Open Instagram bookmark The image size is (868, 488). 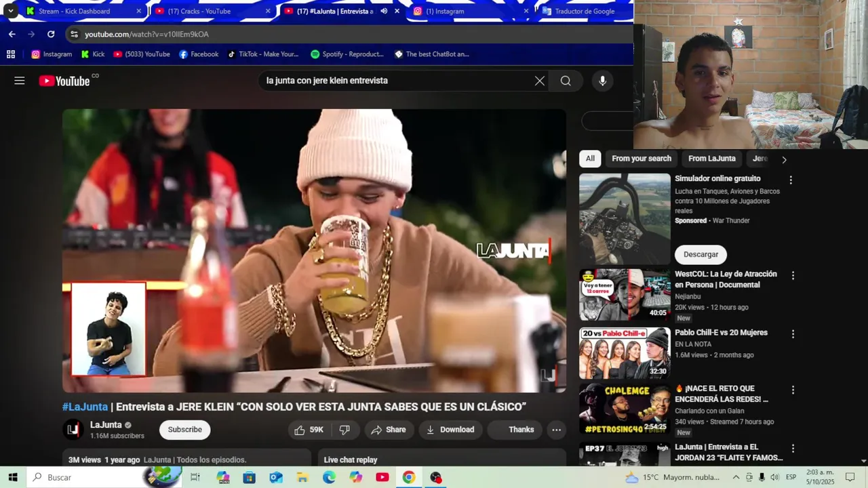[x=52, y=54]
